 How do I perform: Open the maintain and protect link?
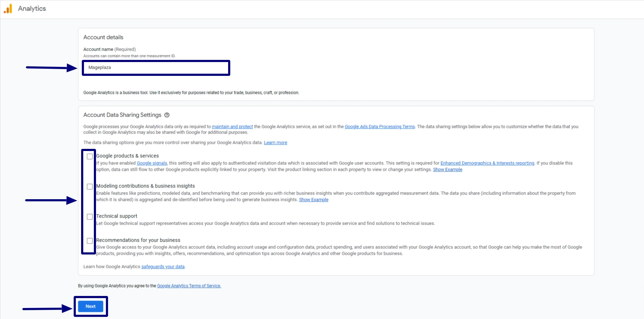[232, 127]
